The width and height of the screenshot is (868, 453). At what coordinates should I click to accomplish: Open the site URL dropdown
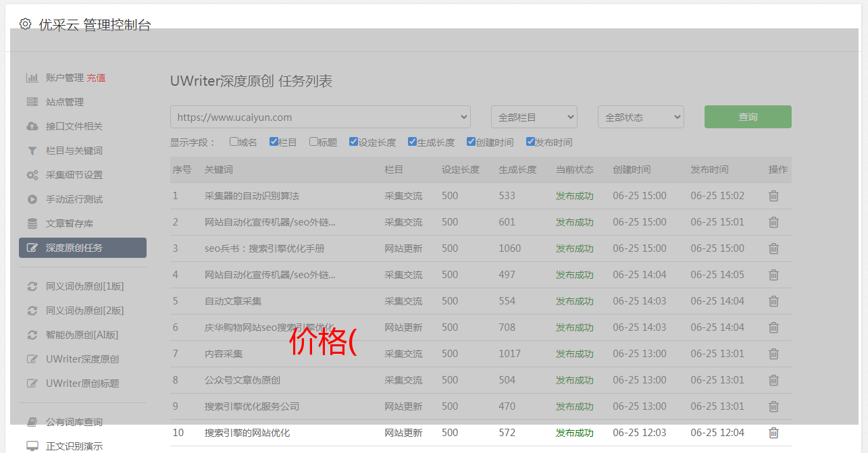(320, 117)
